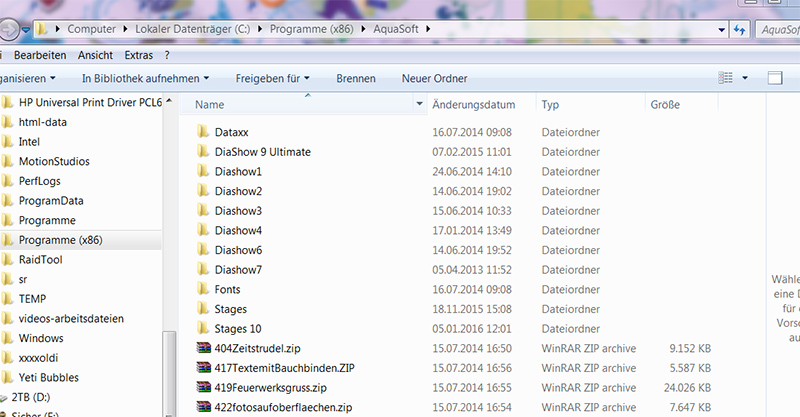Screen dimensions: 800x417
Task: Open the view options dropdown arrow
Action: coord(745,78)
